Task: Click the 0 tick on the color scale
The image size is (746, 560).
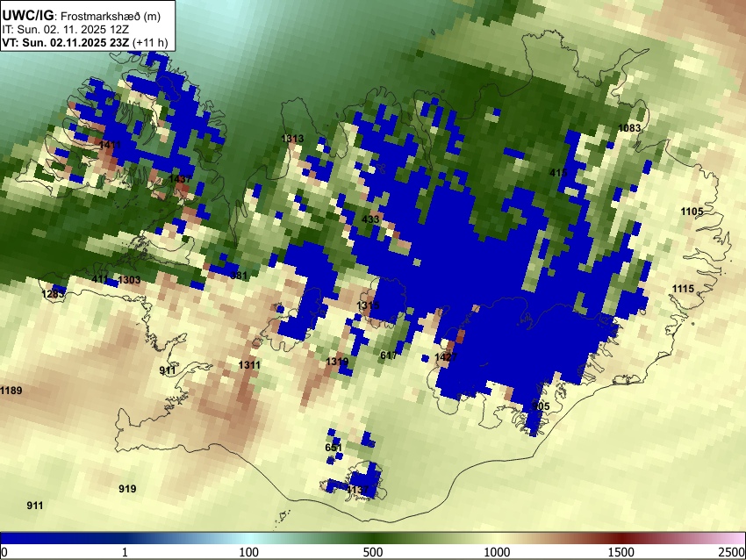Action: [x=4, y=552]
